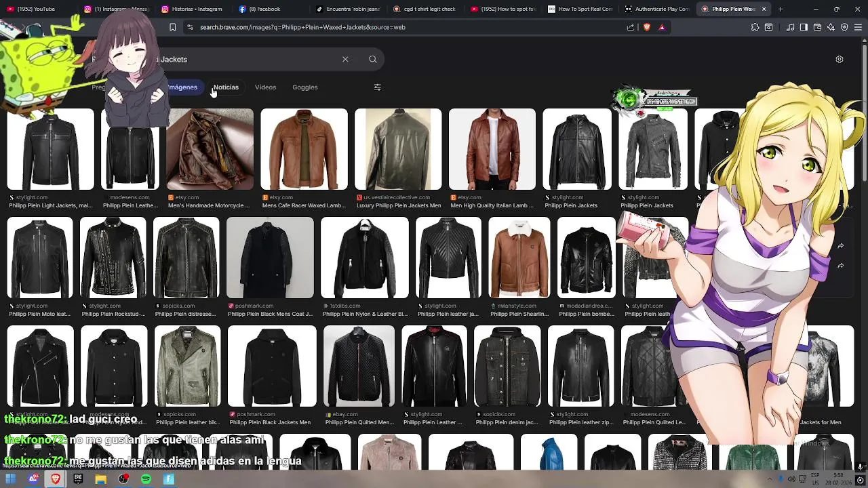Viewport: 868px width, 488px height.
Task: Select the Imágenes search category
Action: pos(182,87)
